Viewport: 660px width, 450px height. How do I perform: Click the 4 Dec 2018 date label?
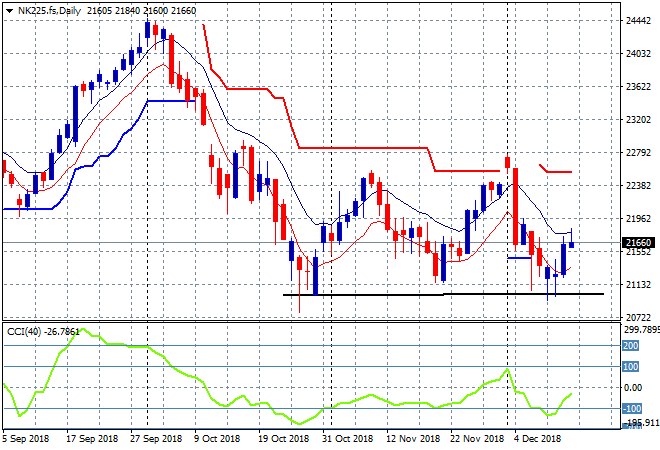coord(537,439)
